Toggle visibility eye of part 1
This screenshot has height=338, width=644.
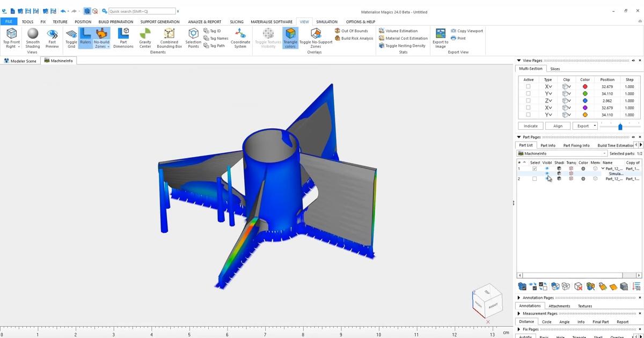click(547, 168)
